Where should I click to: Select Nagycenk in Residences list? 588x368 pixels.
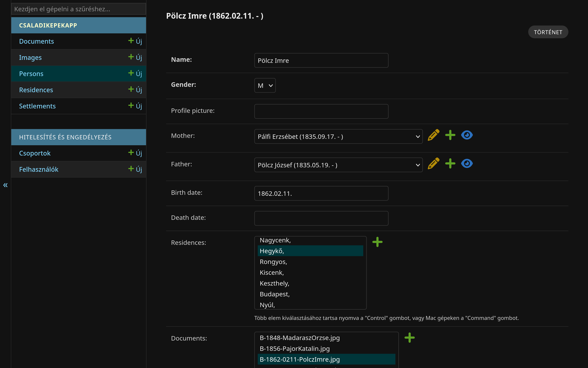310,240
